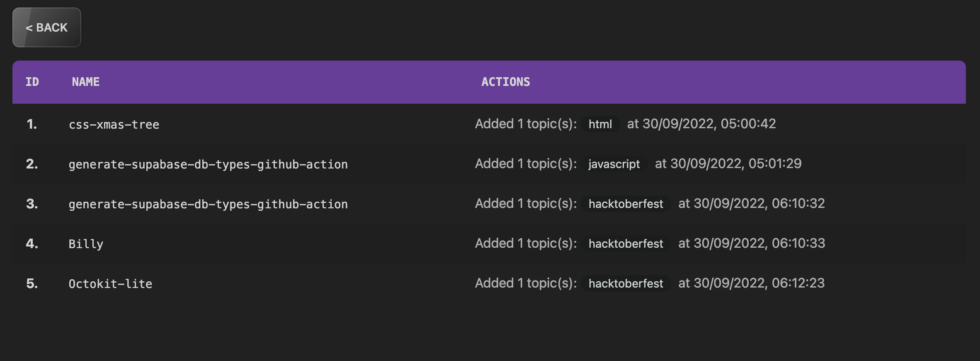Click hacktoberfest tag in Octokit-lite row
The height and width of the screenshot is (361, 980).
tap(626, 283)
